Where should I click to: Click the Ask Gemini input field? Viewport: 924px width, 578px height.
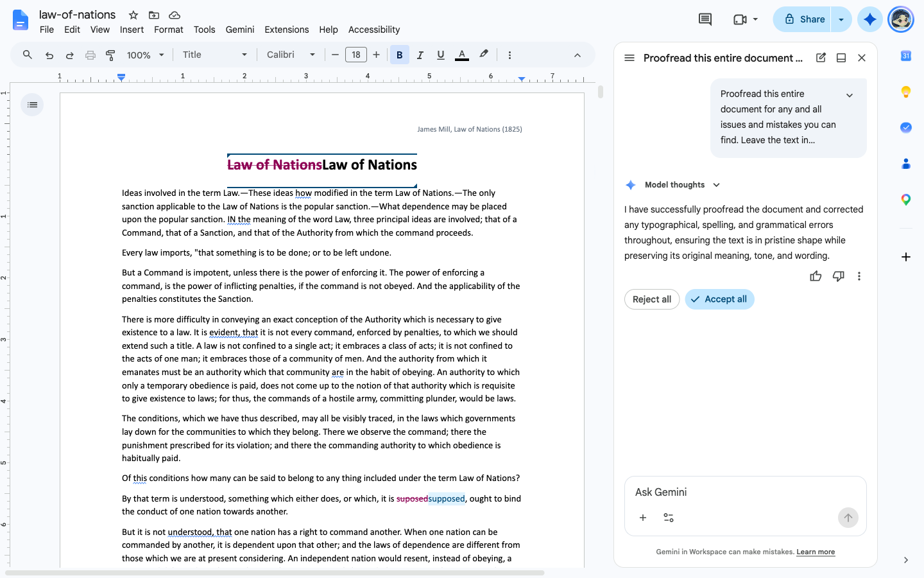(x=746, y=492)
